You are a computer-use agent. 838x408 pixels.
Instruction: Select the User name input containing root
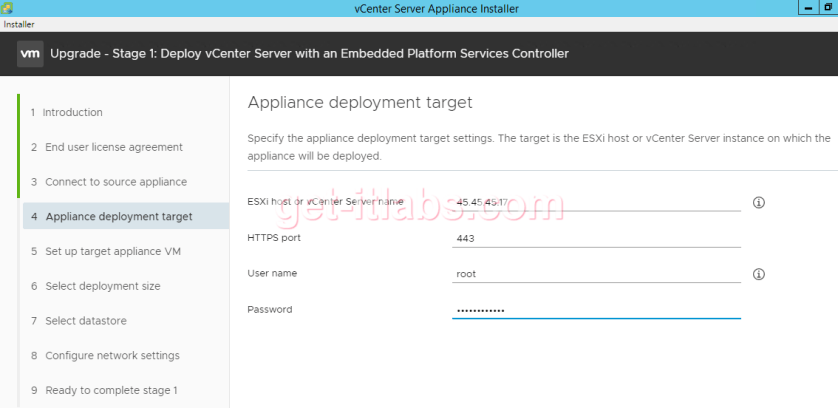point(596,274)
